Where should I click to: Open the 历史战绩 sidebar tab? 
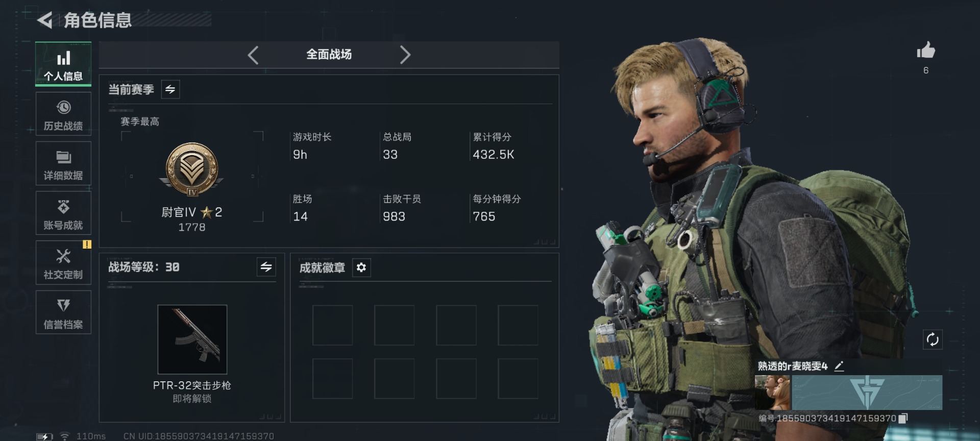point(63,114)
